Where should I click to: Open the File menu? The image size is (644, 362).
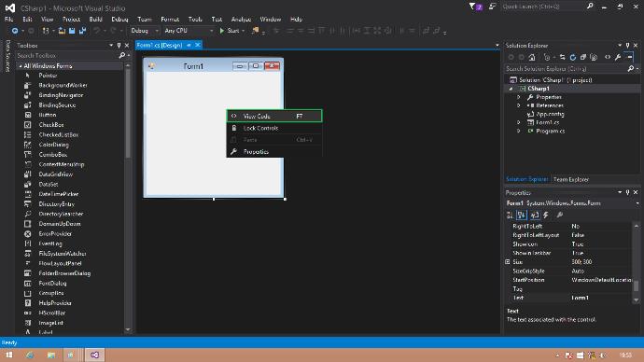pos(9,20)
